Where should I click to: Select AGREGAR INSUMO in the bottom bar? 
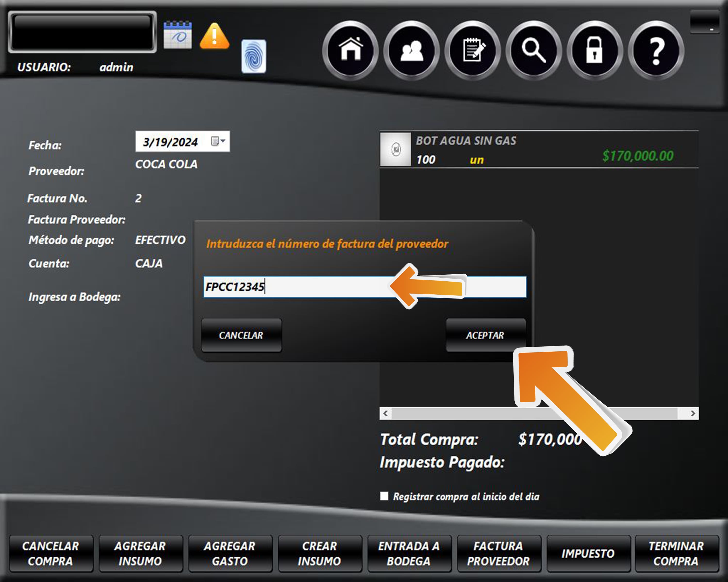140,553
